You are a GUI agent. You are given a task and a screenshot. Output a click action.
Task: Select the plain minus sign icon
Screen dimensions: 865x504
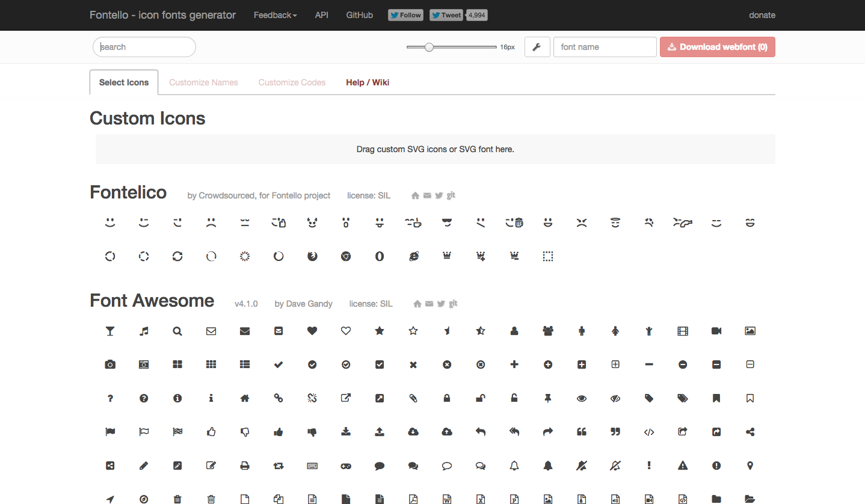coord(649,364)
